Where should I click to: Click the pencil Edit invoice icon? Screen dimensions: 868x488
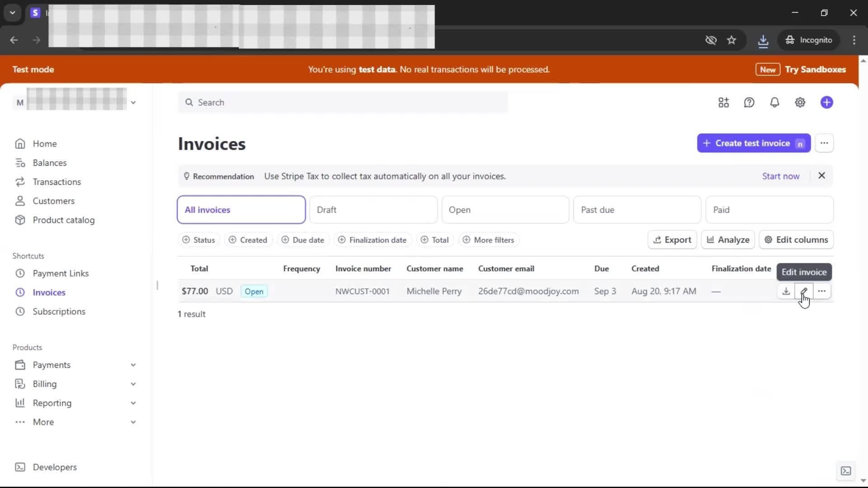click(x=804, y=291)
